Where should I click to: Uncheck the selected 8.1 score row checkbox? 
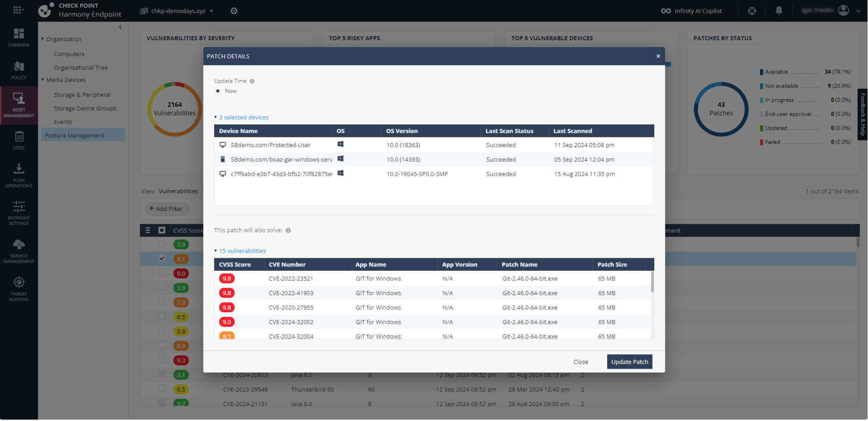(161, 258)
